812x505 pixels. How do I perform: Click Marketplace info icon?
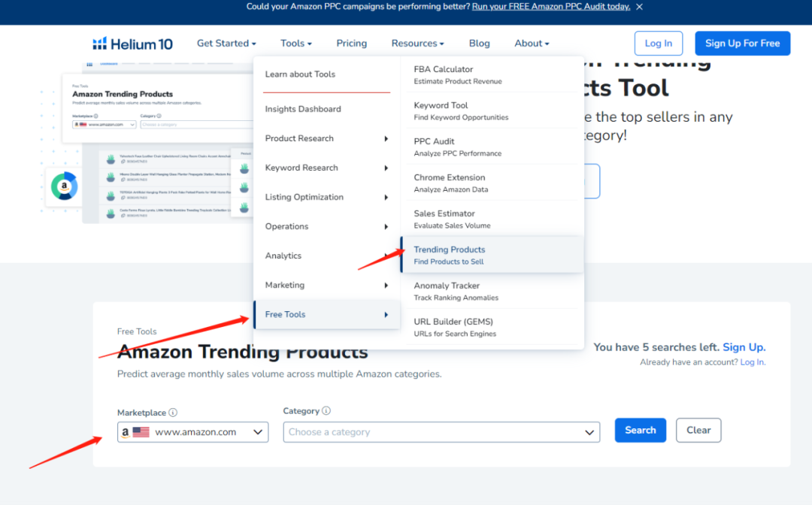(173, 413)
